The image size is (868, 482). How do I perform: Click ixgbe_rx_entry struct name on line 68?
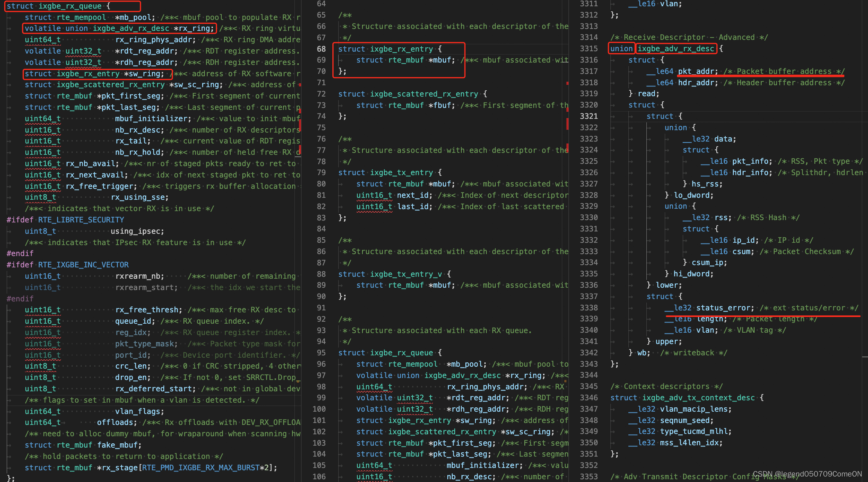[402, 49]
